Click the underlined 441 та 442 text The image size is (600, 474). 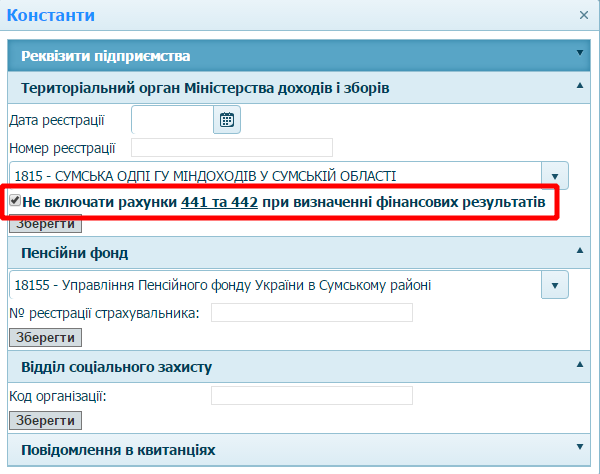(x=219, y=202)
